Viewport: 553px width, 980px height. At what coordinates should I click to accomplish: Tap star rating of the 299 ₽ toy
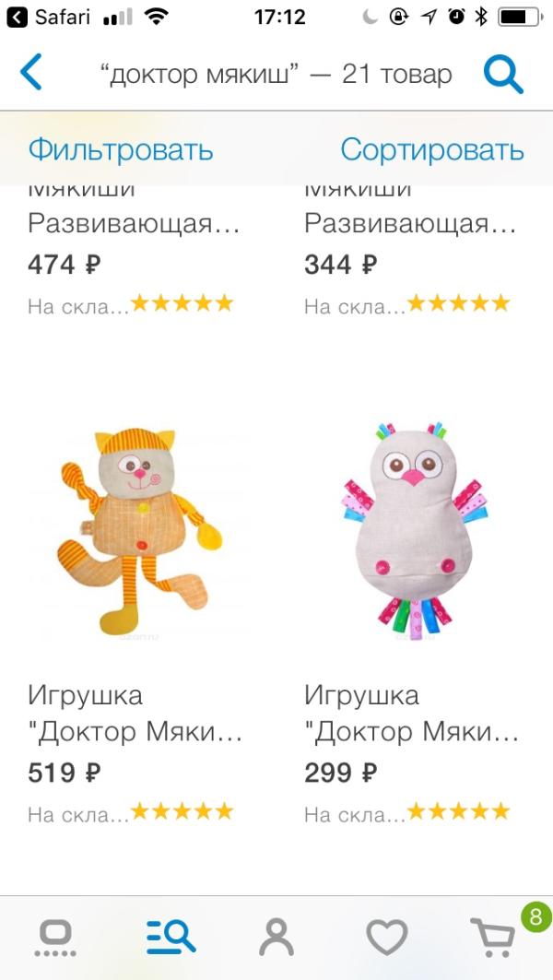[x=459, y=812]
